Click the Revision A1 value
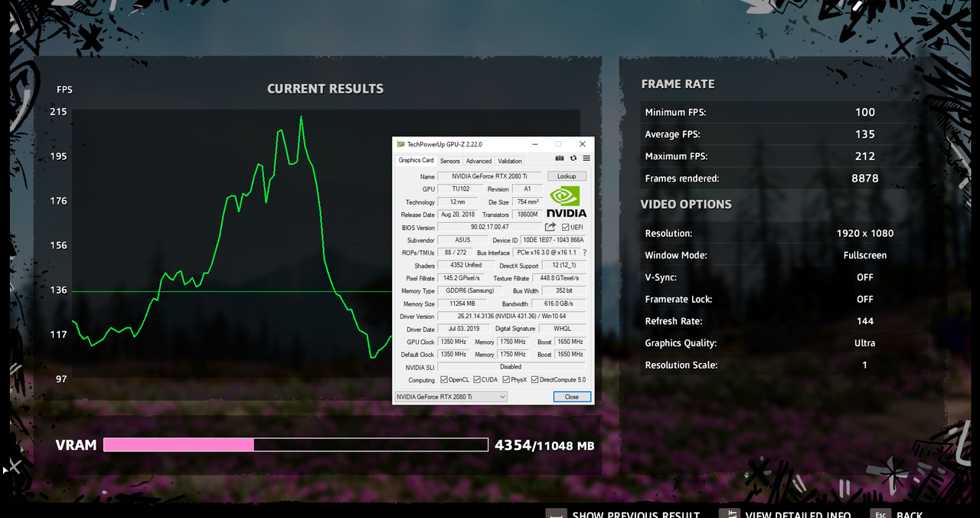Viewport: 980px width, 518px height. 528,189
